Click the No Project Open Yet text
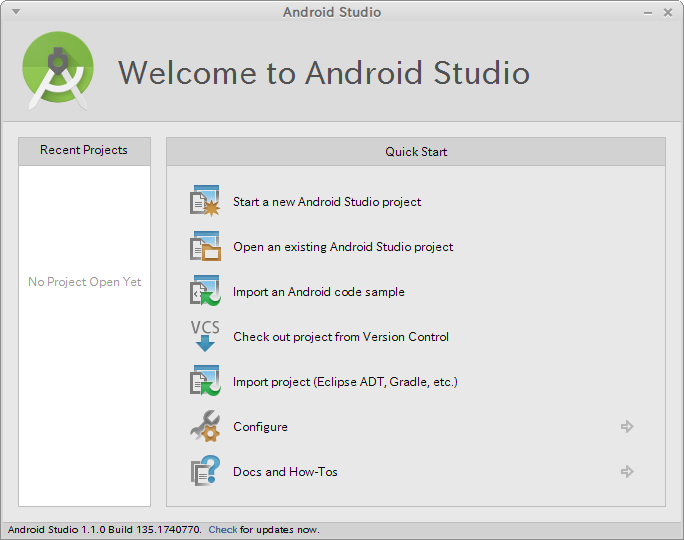This screenshot has height=540, width=684. pos(85,282)
